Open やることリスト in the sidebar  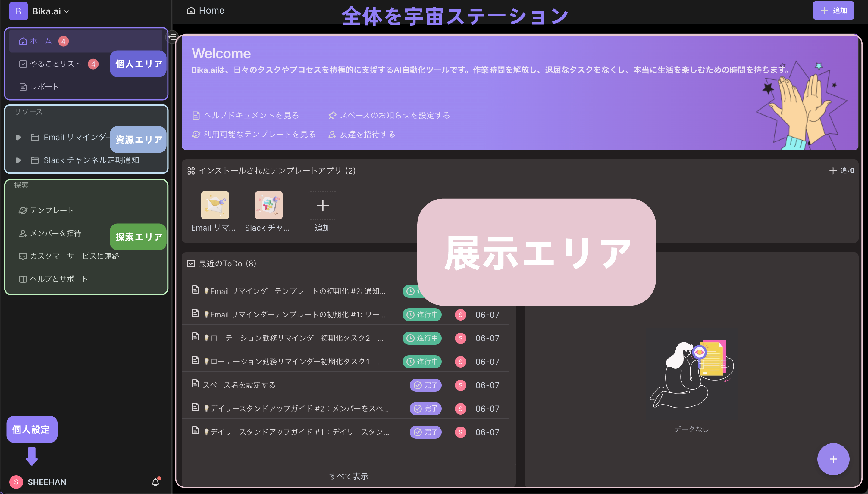pos(56,64)
